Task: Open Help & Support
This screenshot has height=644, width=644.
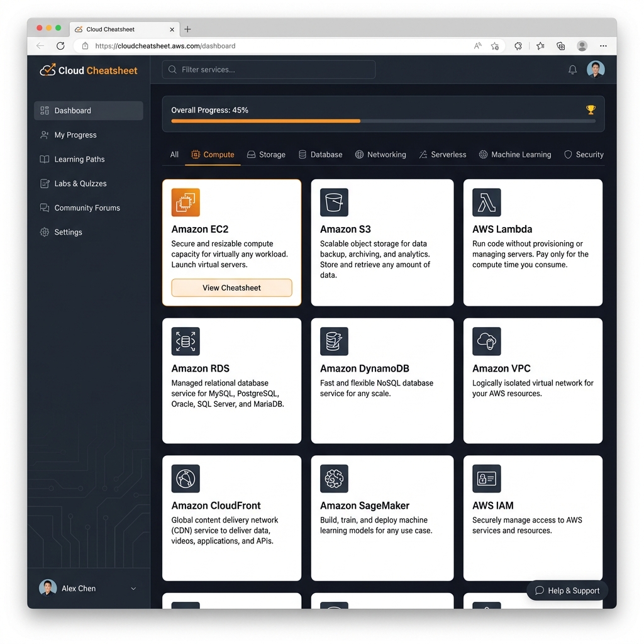Action: [567, 591]
